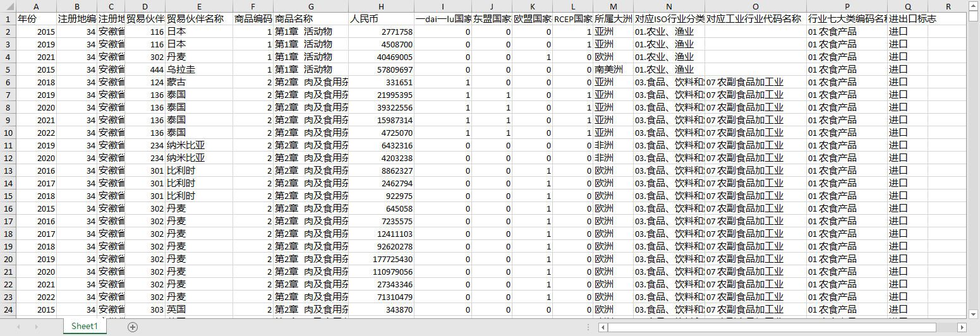980x336 pixels.
Task: Select trade partner code 444
Action: click(x=145, y=69)
